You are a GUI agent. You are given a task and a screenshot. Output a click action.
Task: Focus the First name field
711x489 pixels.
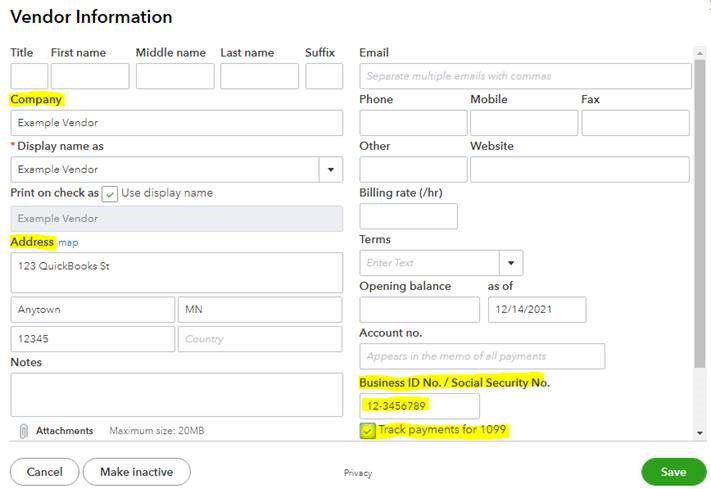(x=90, y=76)
